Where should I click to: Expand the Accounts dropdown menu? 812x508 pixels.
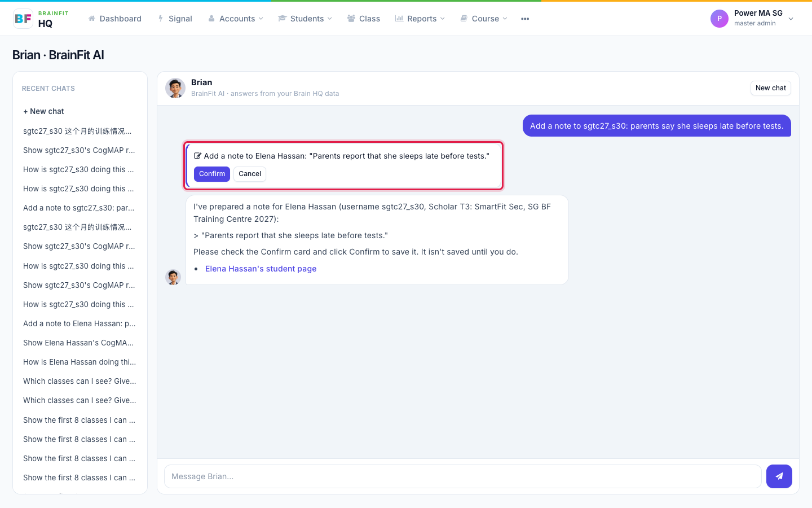point(236,19)
